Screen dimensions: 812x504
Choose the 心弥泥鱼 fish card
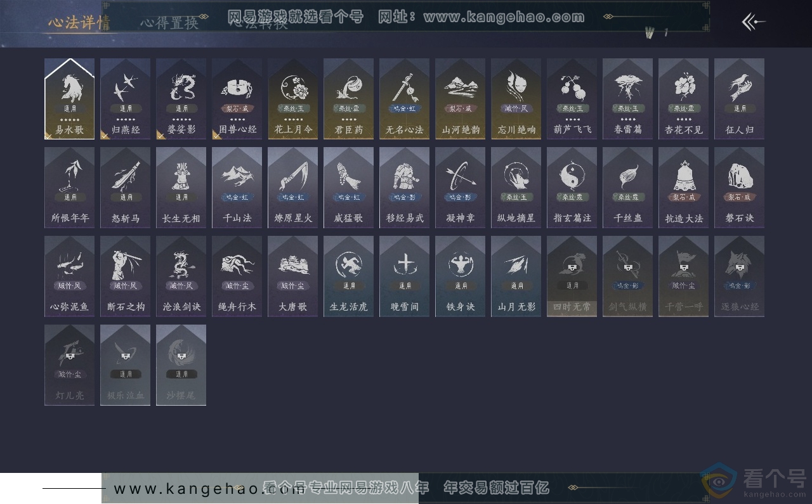click(x=70, y=276)
